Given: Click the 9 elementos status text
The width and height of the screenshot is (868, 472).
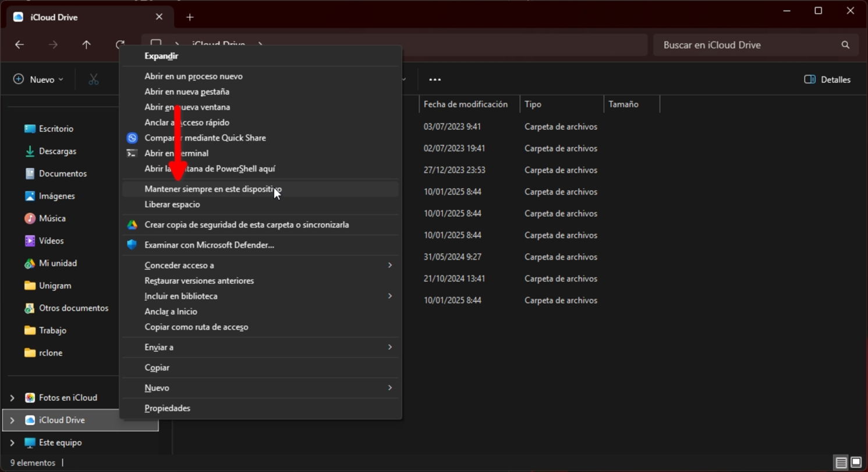Looking at the screenshot, I should pos(33,463).
